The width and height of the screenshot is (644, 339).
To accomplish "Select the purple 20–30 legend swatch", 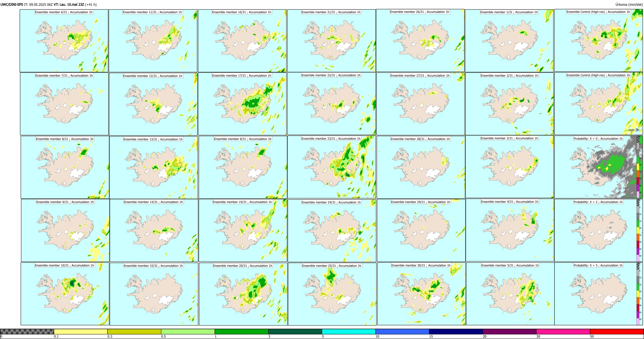I will click(509, 332).
